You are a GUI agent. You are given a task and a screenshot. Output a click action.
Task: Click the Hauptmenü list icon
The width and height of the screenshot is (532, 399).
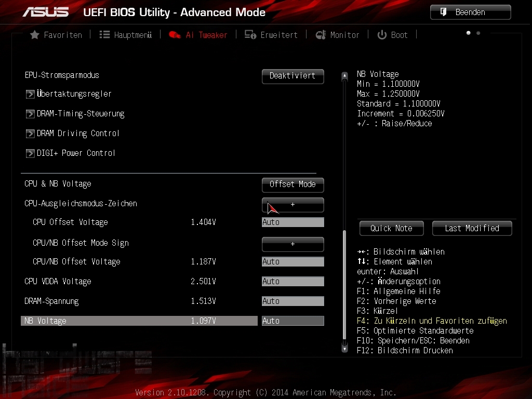[x=104, y=35]
